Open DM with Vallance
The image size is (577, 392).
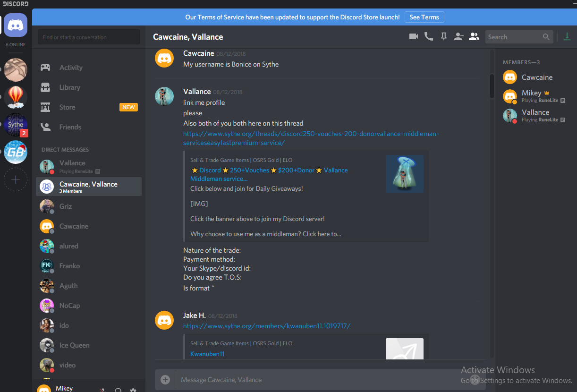pos(89,166)
